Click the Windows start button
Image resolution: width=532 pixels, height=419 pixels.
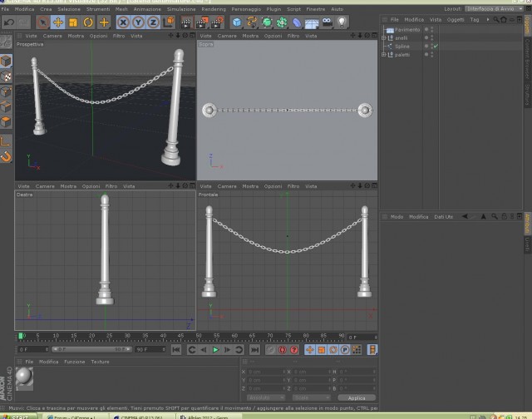coord(18,417)
